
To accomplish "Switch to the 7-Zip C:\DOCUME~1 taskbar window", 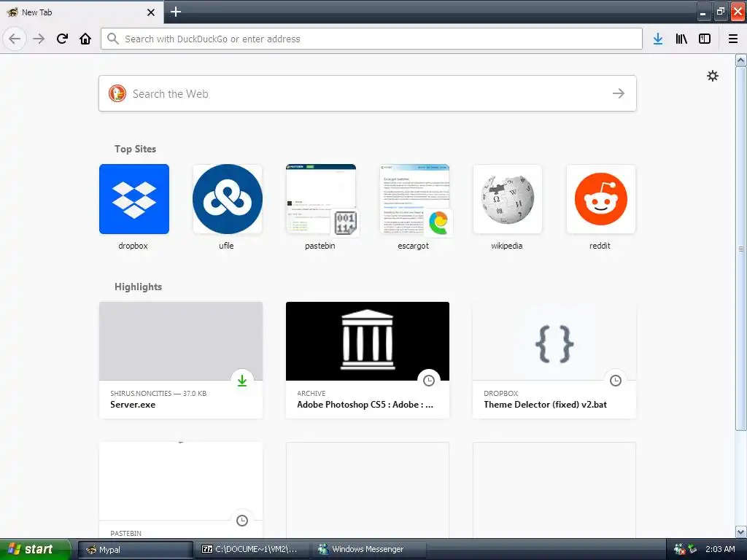I will click(x=252, y=550).
